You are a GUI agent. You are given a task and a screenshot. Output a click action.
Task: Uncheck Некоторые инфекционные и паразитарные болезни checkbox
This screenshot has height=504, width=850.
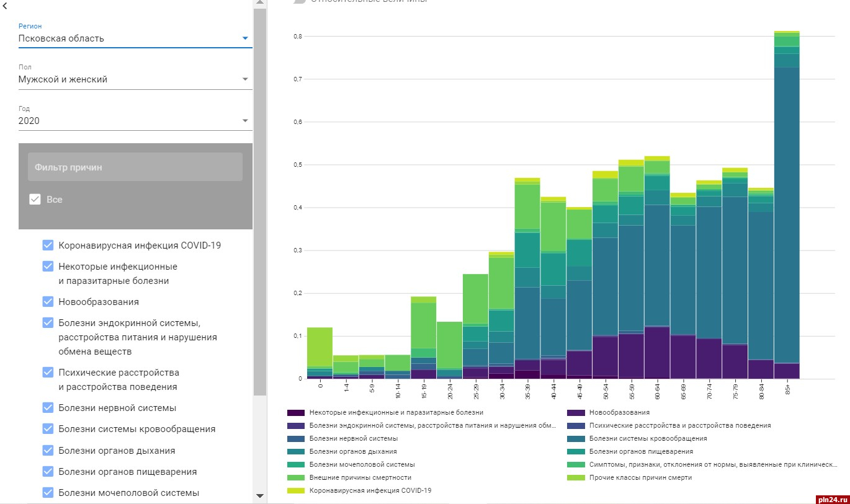(48, 267)
